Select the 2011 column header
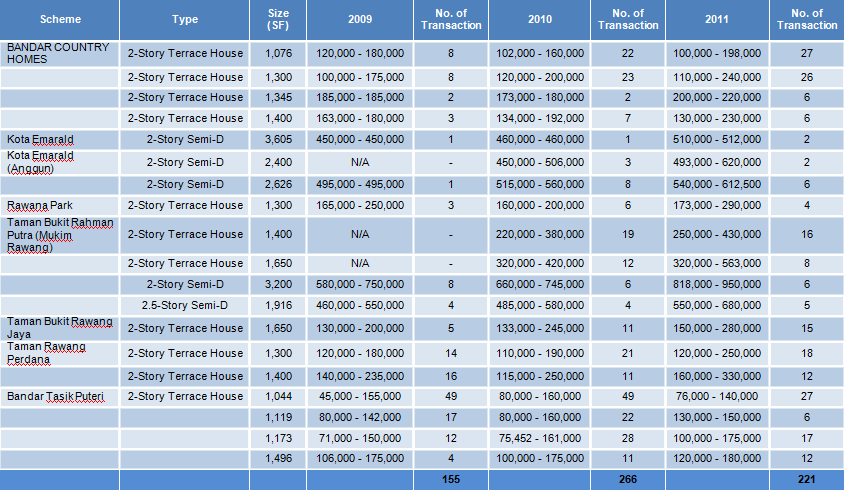Screen dimensions: 844x490 pos(716,19)
